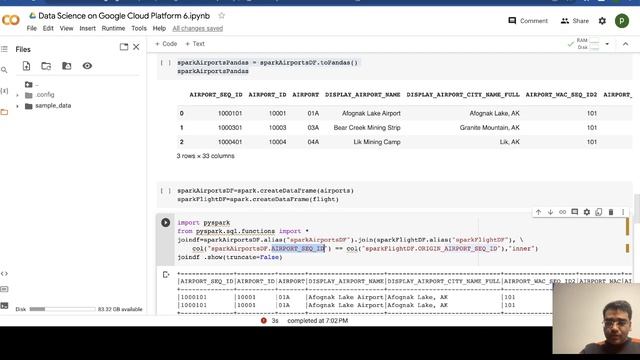
Task: Move cell up arrow
Action: coord(538,212)
